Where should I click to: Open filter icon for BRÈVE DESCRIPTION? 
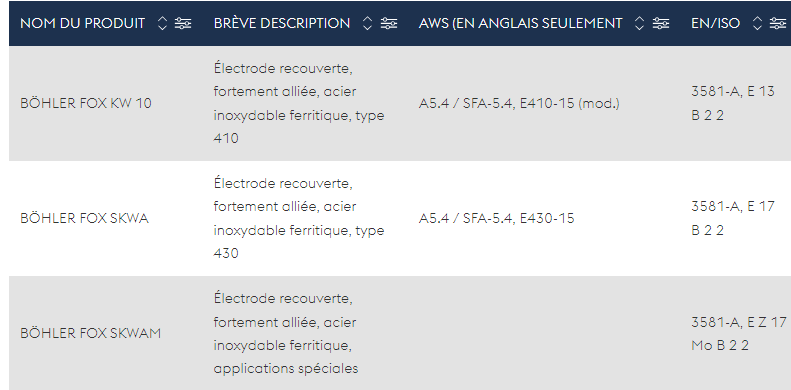point(388,23)
